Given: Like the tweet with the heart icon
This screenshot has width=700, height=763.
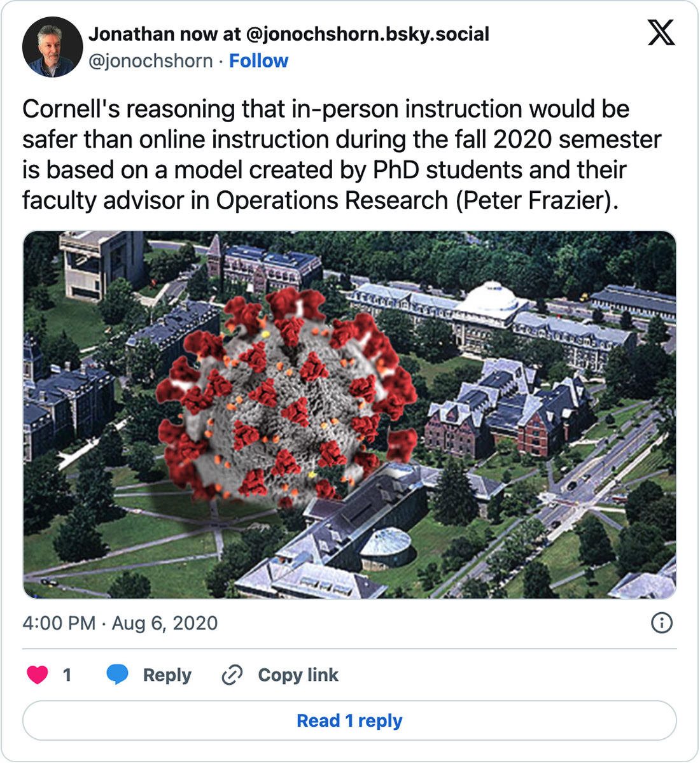Looking at the screenshot, I should pos(38,675).
